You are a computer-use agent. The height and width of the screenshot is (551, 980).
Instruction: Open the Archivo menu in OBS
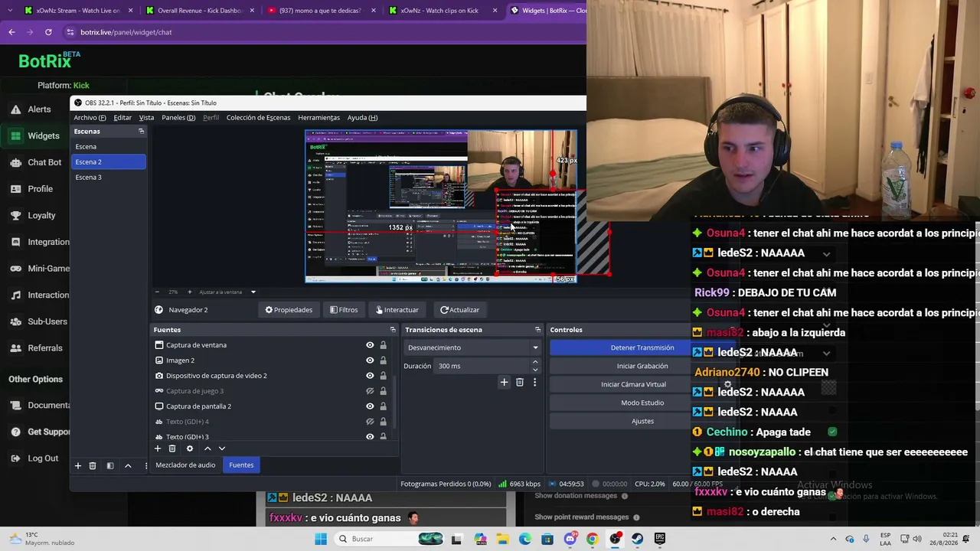click(x=90, y=117)
